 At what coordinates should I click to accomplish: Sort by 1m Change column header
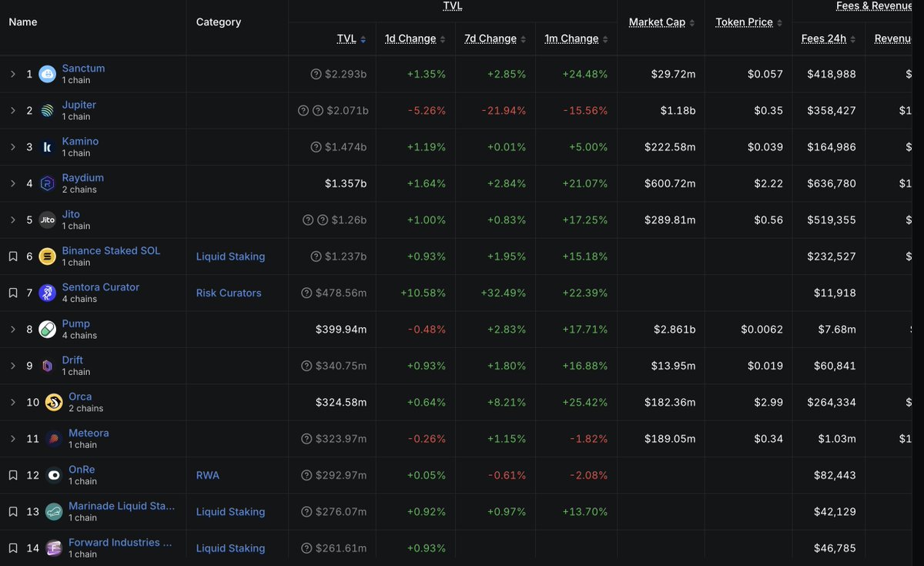point(576,39)
